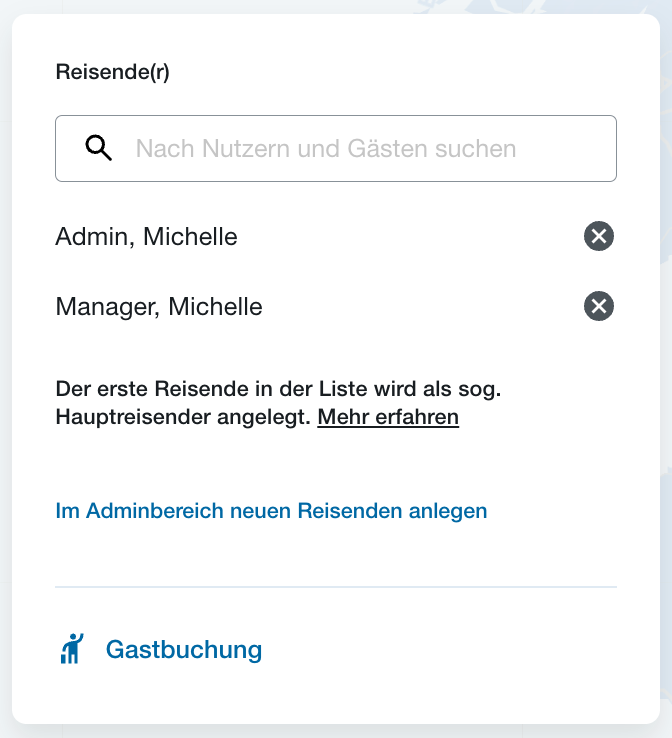672x738 pixels.
Task: Click inside the traveler search box placeholder text
Action: point(326,149)
